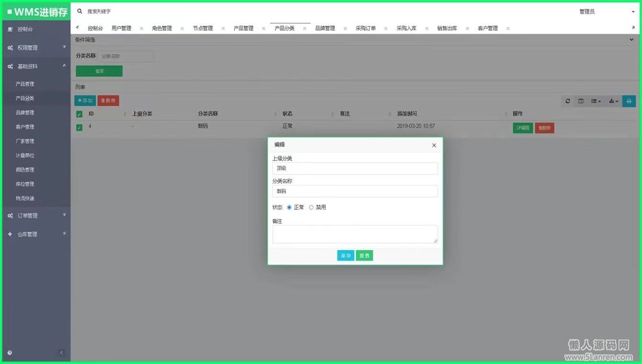Click the 重置 button in the dialog
The image size is (642, 364).
[x=364, y=256]
